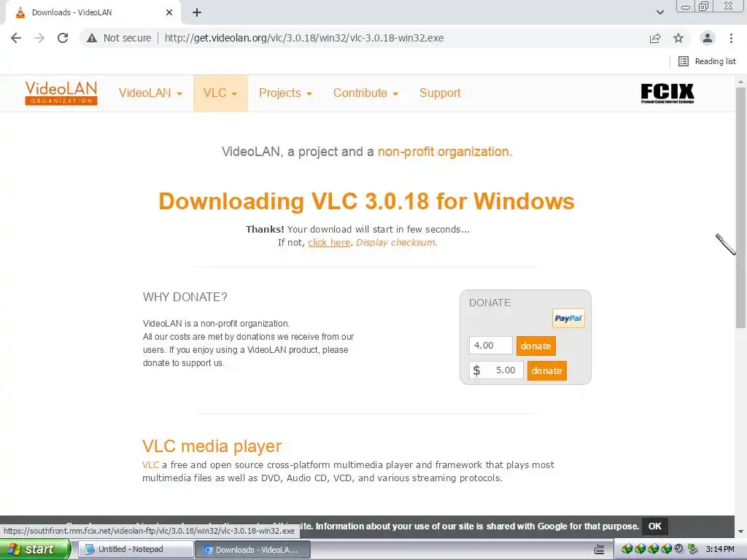Click the 4.00 donation amount field
This screenshot has height=560, width=747.
(491, 345)
